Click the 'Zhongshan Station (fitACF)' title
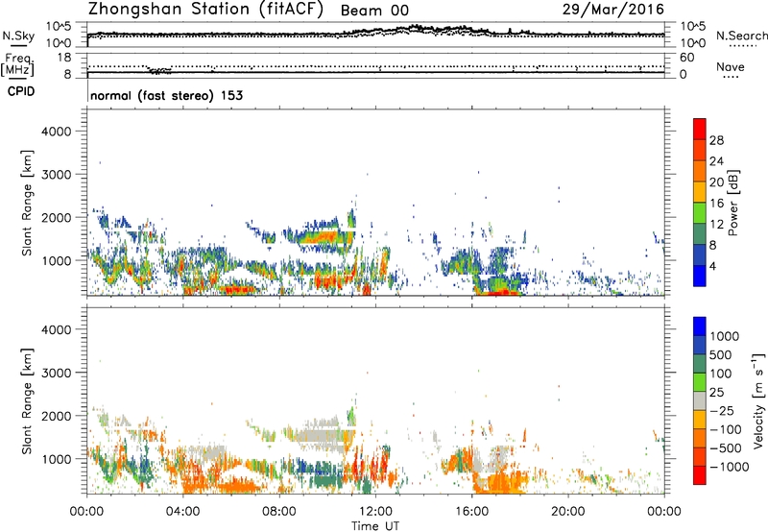Viewport: 768px width, 532px height. coord(205,9)
